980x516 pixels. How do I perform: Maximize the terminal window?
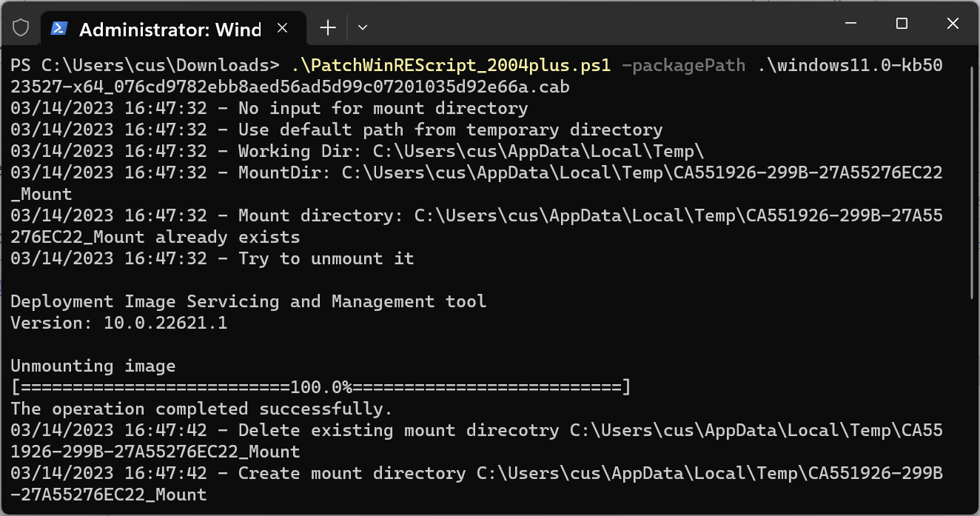(x=901, y=24)
